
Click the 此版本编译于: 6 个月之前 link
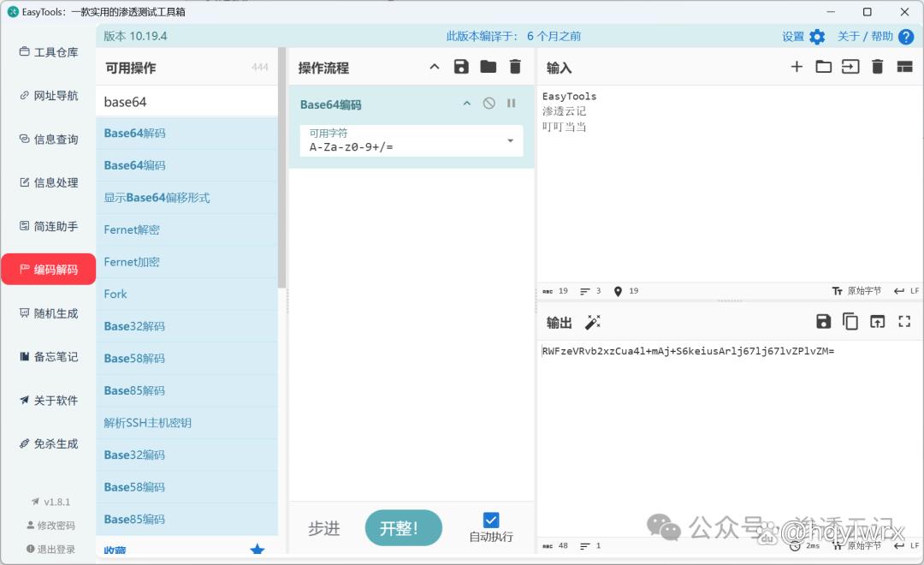click(513, 37)
